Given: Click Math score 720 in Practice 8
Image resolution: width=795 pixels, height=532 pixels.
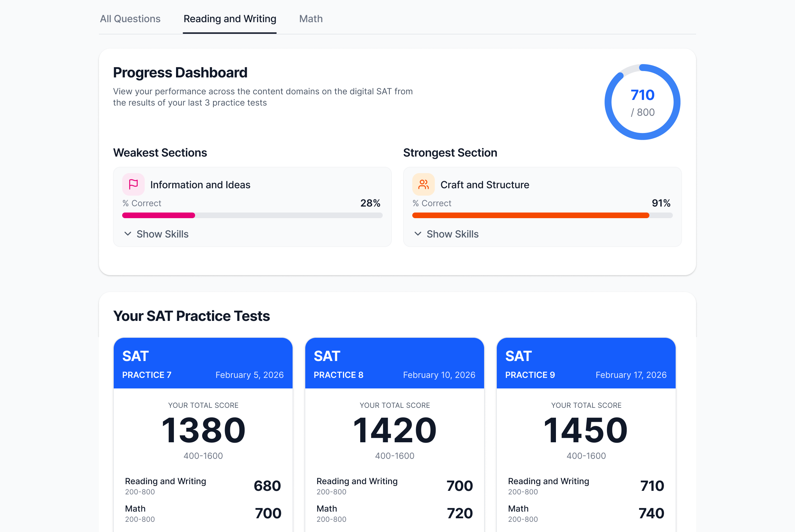Looking at the screenshot, I should click(459, 513).
